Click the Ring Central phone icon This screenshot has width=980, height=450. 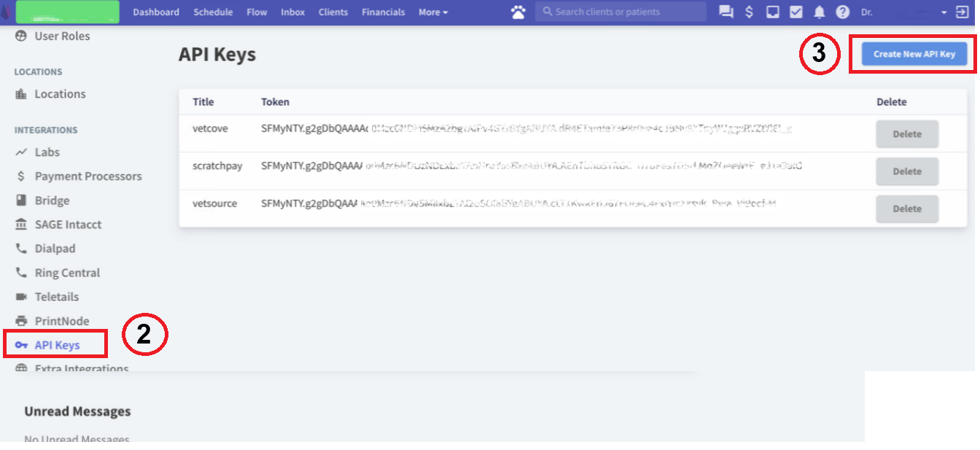(x=20, y=273)
